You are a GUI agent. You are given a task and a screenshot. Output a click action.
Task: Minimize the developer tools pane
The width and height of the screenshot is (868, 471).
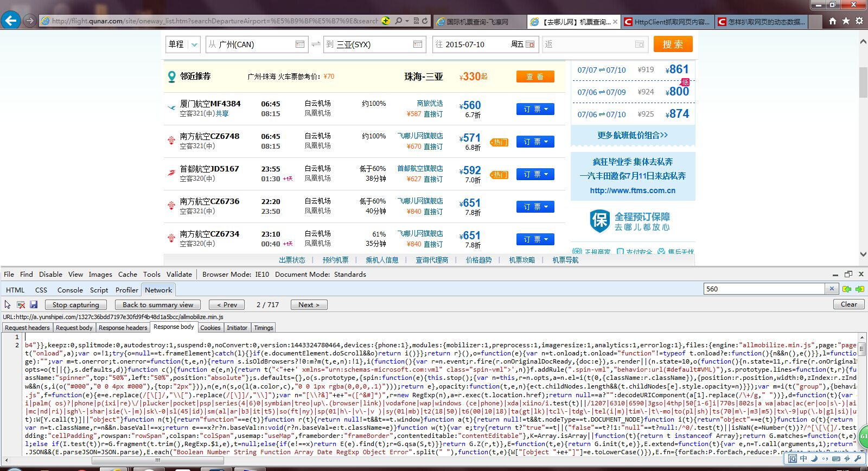click(836, 274)
